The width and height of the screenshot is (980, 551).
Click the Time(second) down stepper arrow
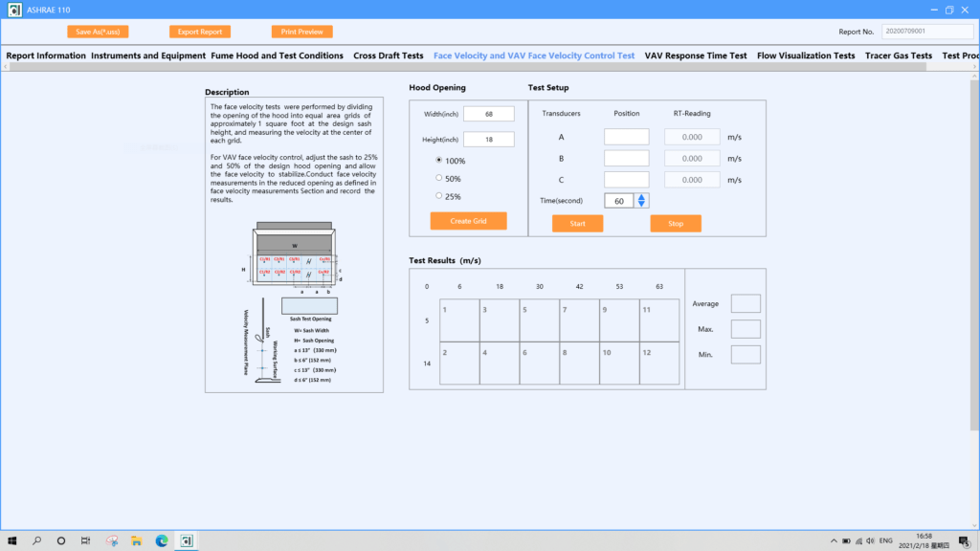[x=641, y=204]
